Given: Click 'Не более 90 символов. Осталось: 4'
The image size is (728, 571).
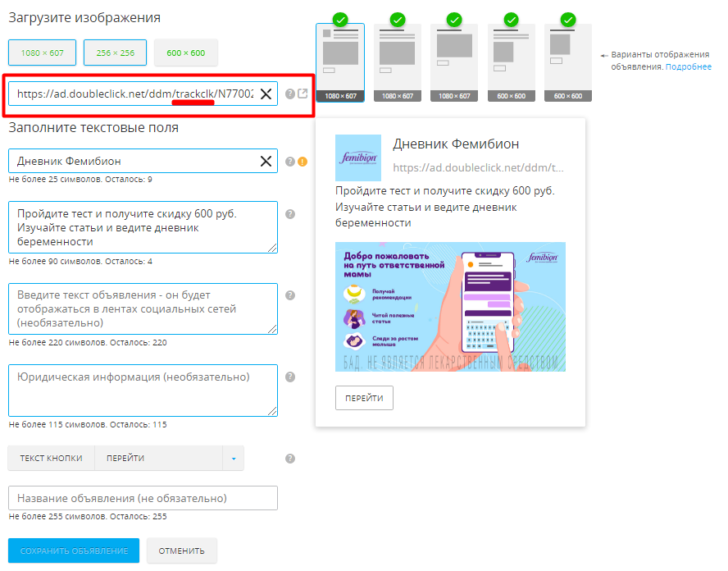Looking at the screenshot, I should (x=80, y=262).
